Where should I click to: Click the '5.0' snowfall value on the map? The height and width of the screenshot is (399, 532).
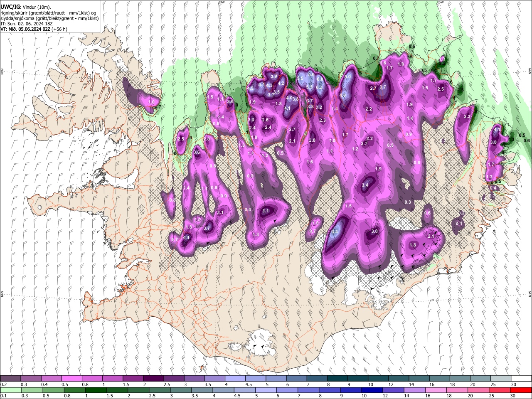(x=348, y=76)
